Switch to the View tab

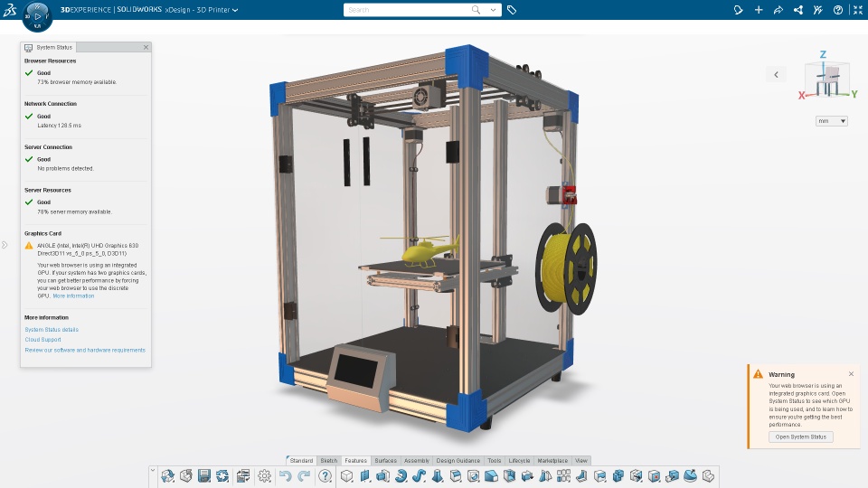pos(581,460)
